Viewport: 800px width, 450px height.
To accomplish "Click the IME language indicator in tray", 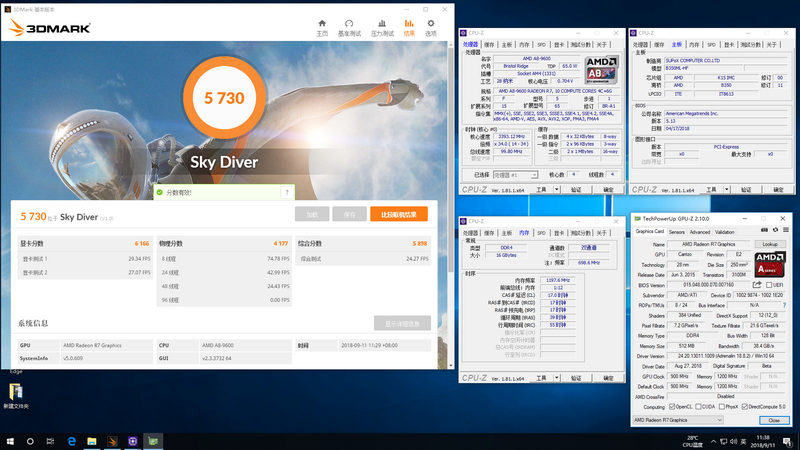I will pos(743,441).
